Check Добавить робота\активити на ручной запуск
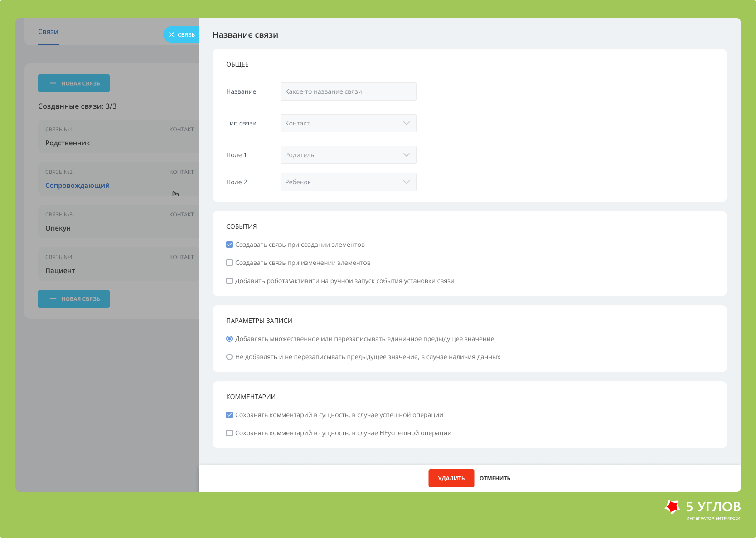This screenshot has height=538, width=756. click(229, 281)
